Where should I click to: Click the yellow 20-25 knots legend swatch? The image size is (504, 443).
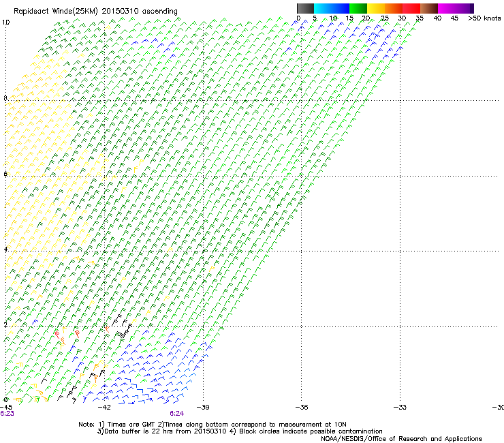pyautogui.click(x=375, y=8)
